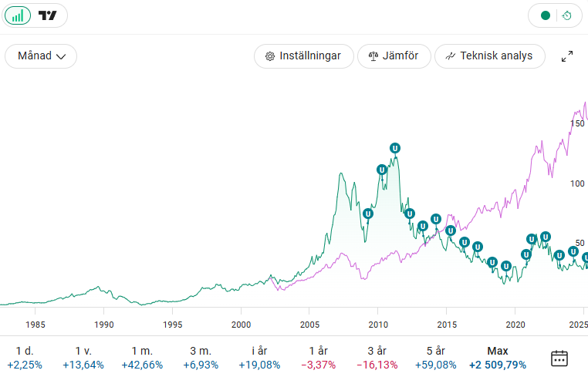Open Teknisk analys tools
588x377 pixels.
coord(489,56)
